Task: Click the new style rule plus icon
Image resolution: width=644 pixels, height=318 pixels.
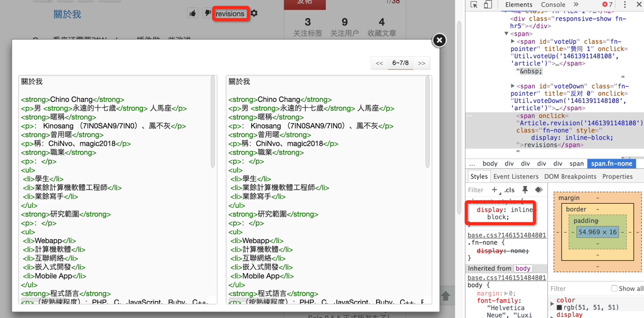Action: [495, 190]
